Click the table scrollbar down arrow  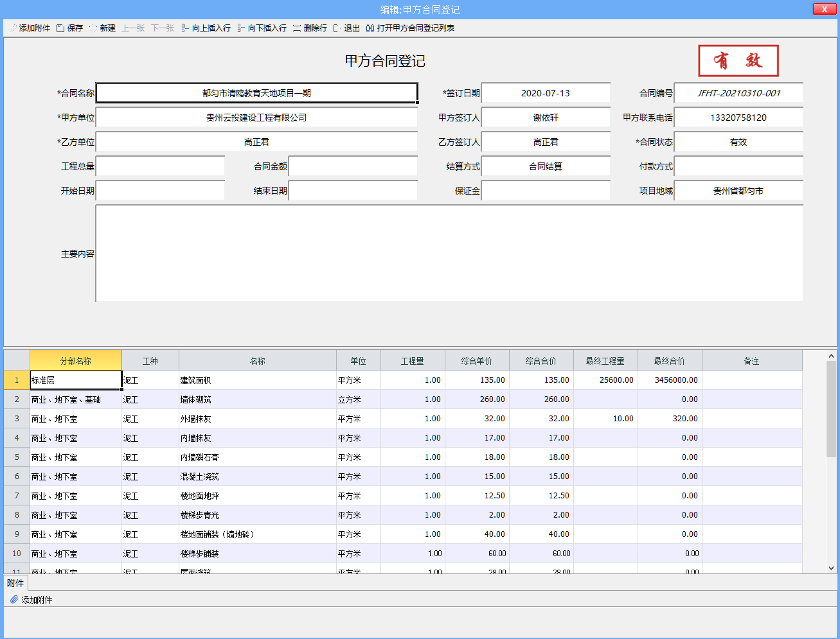831,568
